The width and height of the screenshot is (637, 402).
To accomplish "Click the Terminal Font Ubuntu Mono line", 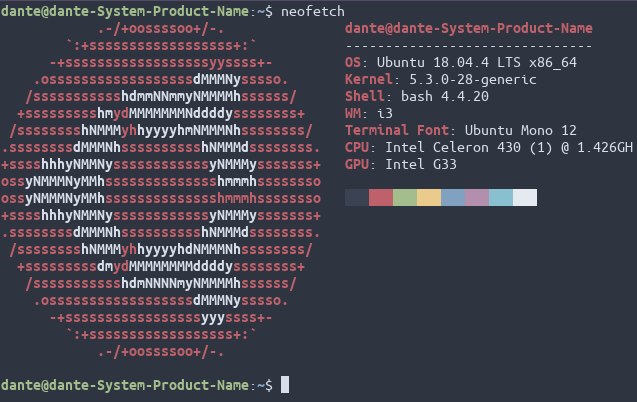I will coord(461,130).
